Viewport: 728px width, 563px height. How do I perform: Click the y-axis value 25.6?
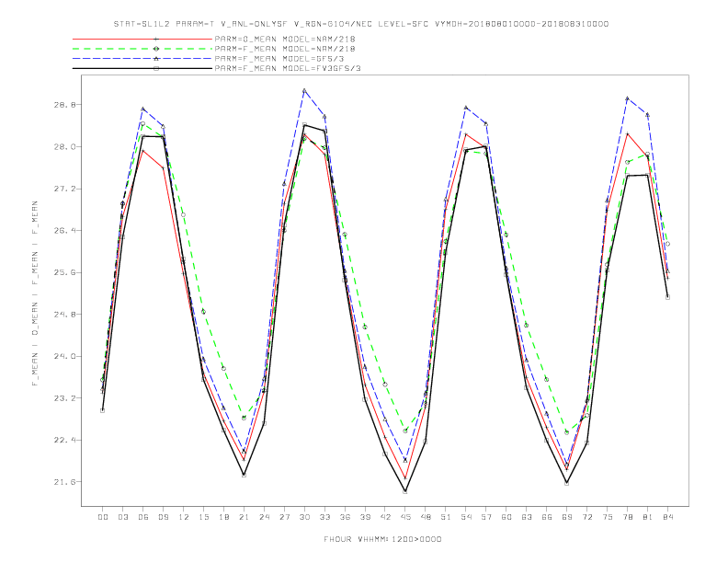pyautogui.click(x=64, y=272)
